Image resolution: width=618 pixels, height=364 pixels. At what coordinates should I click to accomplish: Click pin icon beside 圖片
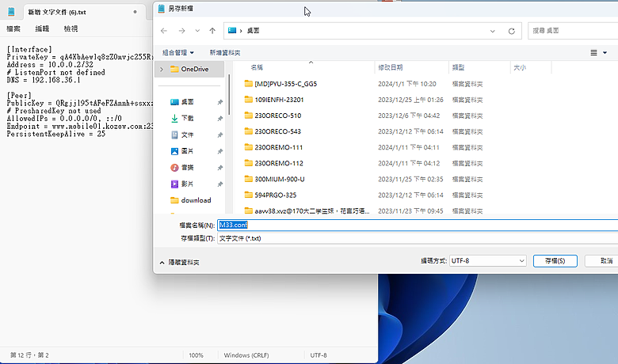tap(220, 151)
